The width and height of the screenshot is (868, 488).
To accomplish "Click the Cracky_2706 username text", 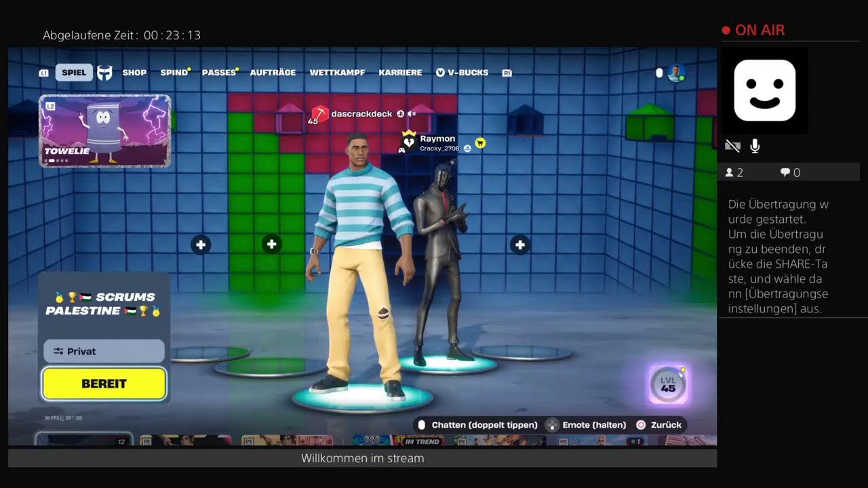I will pyautogui.click(x=439, y=148).
